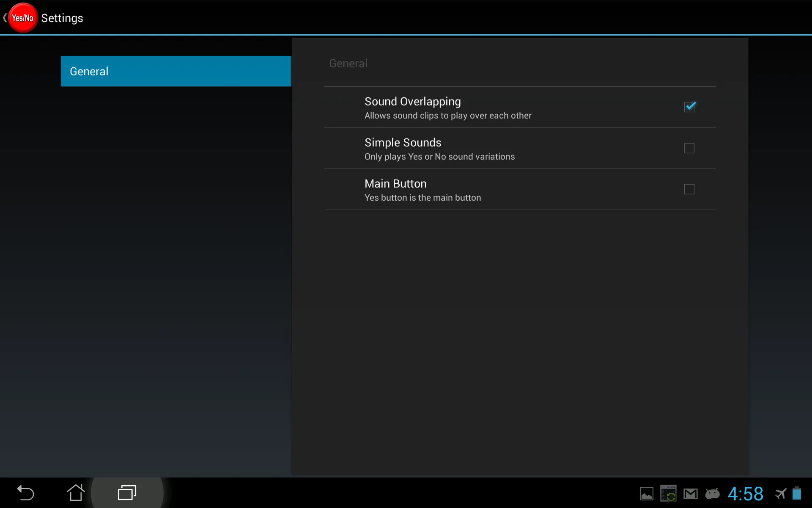This screenshot has height=508, width=812.
Task: Click the Yes/No app icon in toolbar
Action: (x=22, y=17)
